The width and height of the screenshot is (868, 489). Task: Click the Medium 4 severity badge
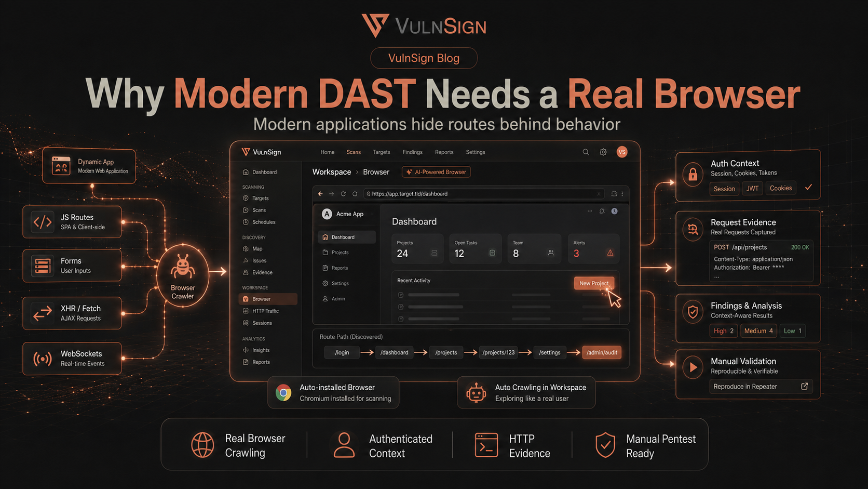pos(758,331)
